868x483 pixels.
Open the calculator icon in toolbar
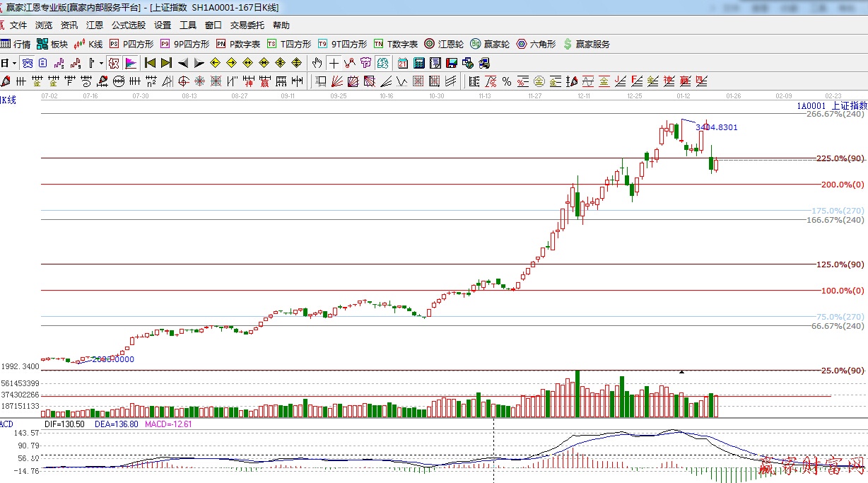coord(418,63)
